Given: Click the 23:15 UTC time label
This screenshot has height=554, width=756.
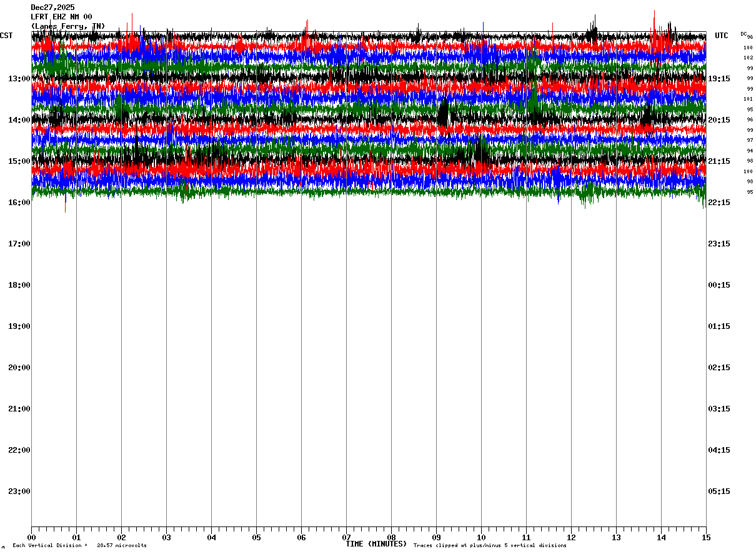Looking at the screenshot, I should pos(719,244).
